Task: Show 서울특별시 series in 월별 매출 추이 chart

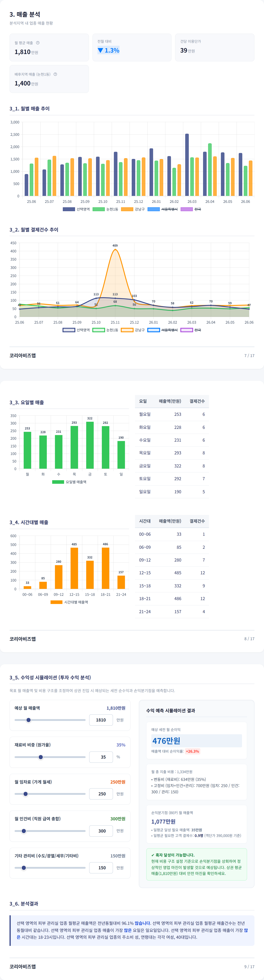Action: tap(163, 209)
